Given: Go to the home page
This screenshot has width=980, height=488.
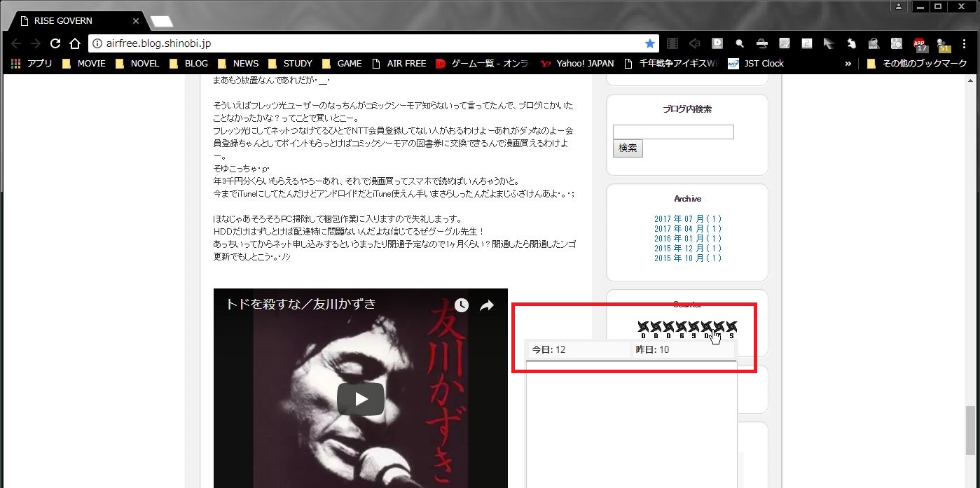Looking at the screenshot, I should [x=75, y=43].
